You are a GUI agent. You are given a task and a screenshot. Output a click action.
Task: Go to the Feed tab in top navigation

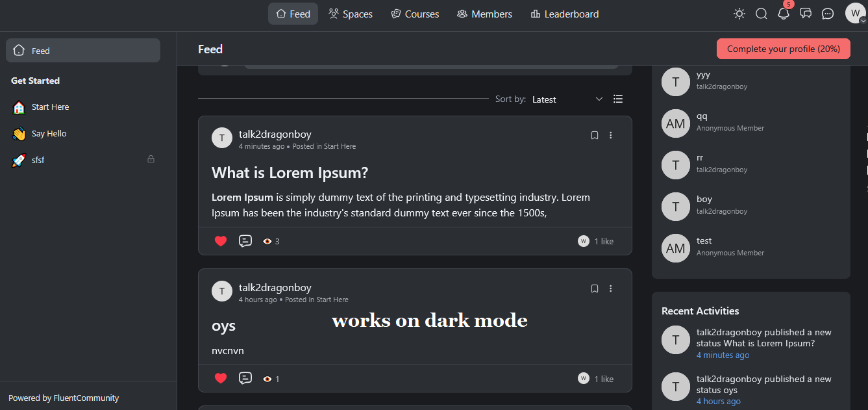click(x=293, y=14)
